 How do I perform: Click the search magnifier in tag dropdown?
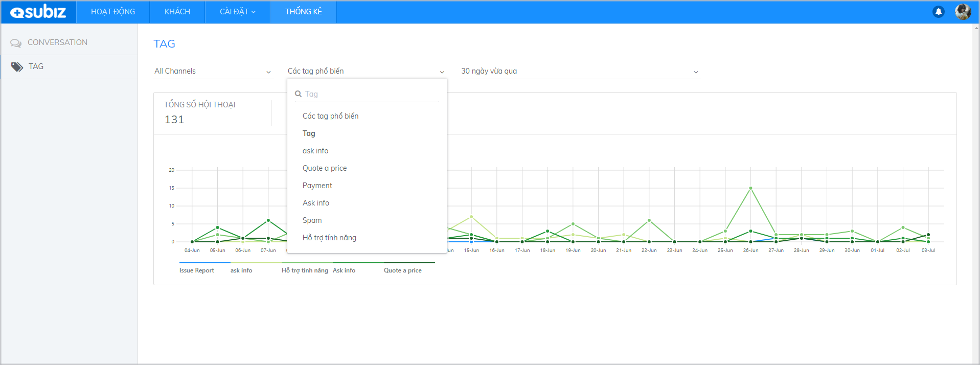click(x=298, y=94)
